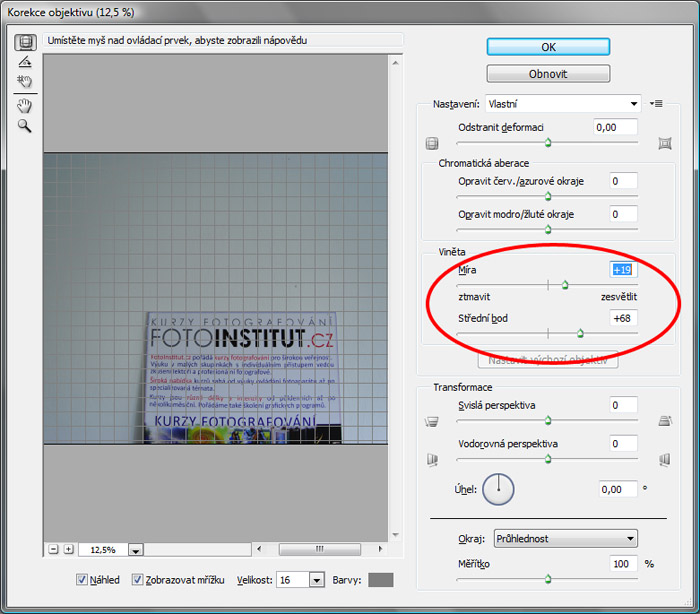Image resolution: width=700 pixels, height=614 pixels.
Task: Click the zoom in plus button
Action: pos(68,549)
